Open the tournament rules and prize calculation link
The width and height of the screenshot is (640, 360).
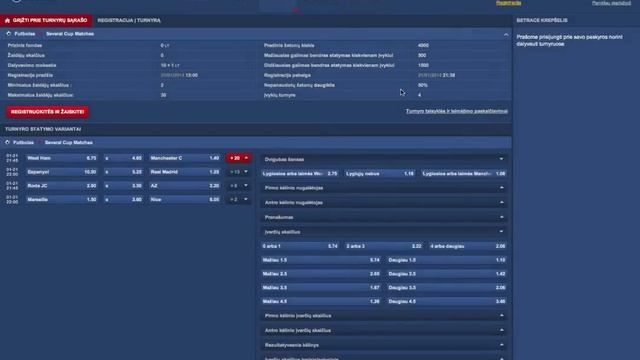tap(457, 111)
